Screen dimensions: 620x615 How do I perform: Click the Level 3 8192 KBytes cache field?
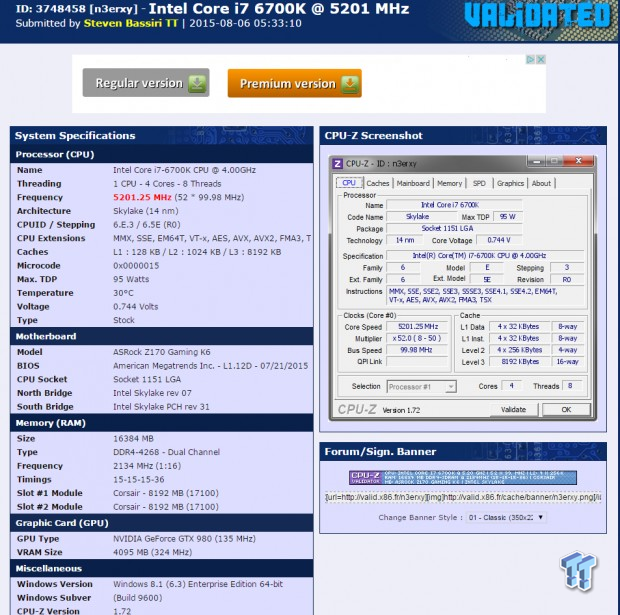(x=520, y=361)
